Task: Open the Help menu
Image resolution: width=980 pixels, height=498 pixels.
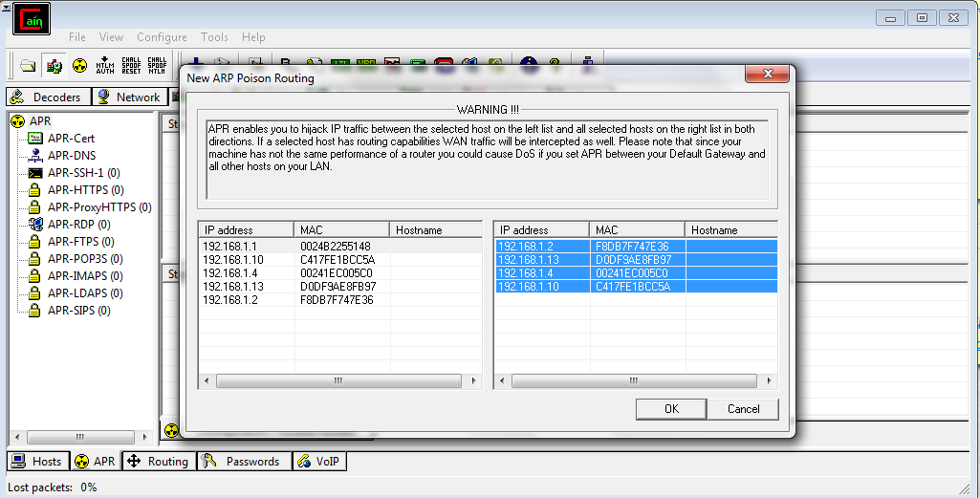Action: (253, 37)
